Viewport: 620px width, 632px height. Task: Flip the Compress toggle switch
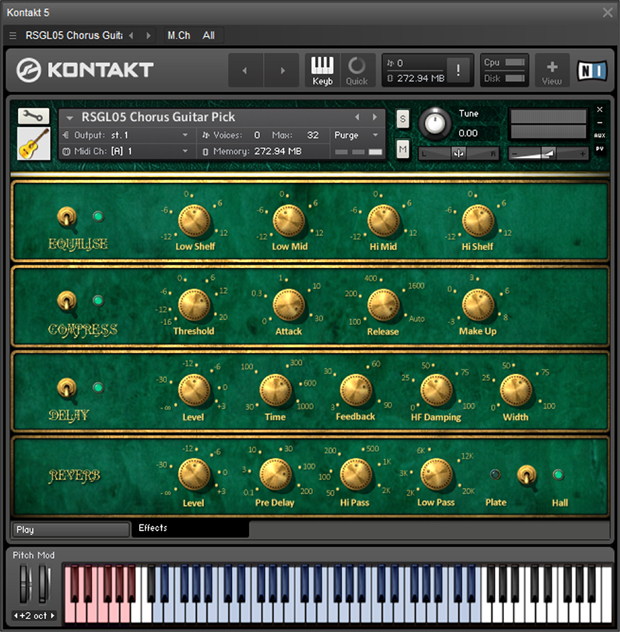(67, 302)
